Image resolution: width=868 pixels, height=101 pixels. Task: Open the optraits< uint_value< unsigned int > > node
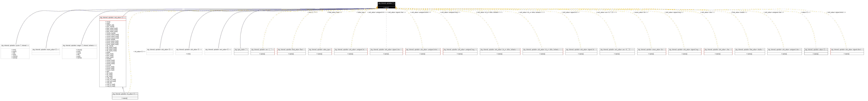pyautogui.click(x=351, y=51)
